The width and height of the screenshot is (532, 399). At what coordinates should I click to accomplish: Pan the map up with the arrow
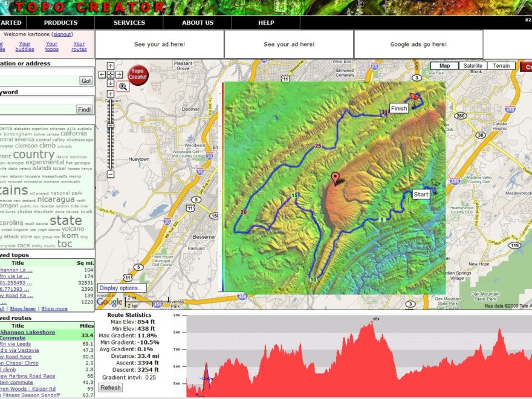(111, 66)
